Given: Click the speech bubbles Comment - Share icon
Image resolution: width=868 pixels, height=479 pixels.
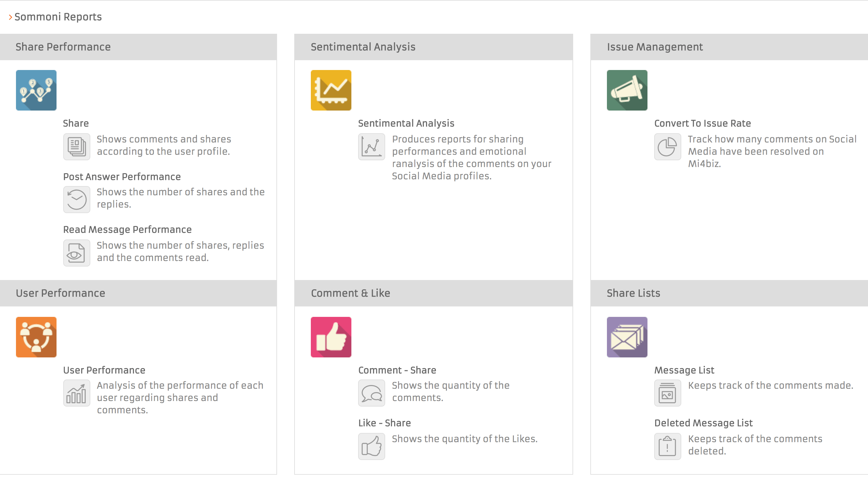Looking at the screenshot, I should coord(371,393).
